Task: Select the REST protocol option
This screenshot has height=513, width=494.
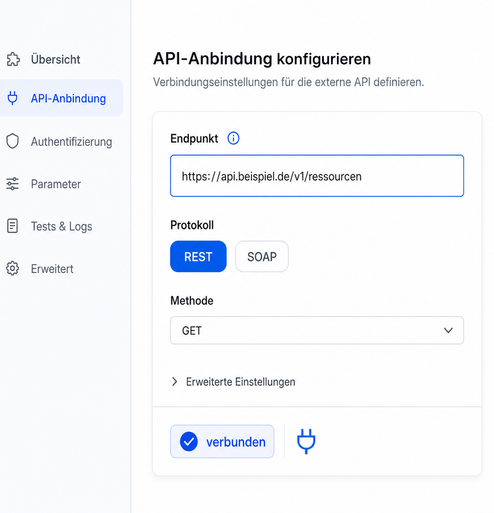Action: click(198, 256)
